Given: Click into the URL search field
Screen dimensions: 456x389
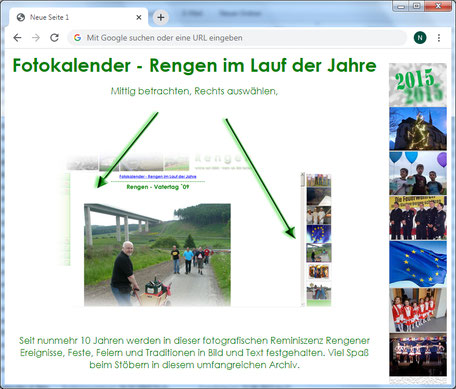Looking at the screenshot, I should coord(237,38).
